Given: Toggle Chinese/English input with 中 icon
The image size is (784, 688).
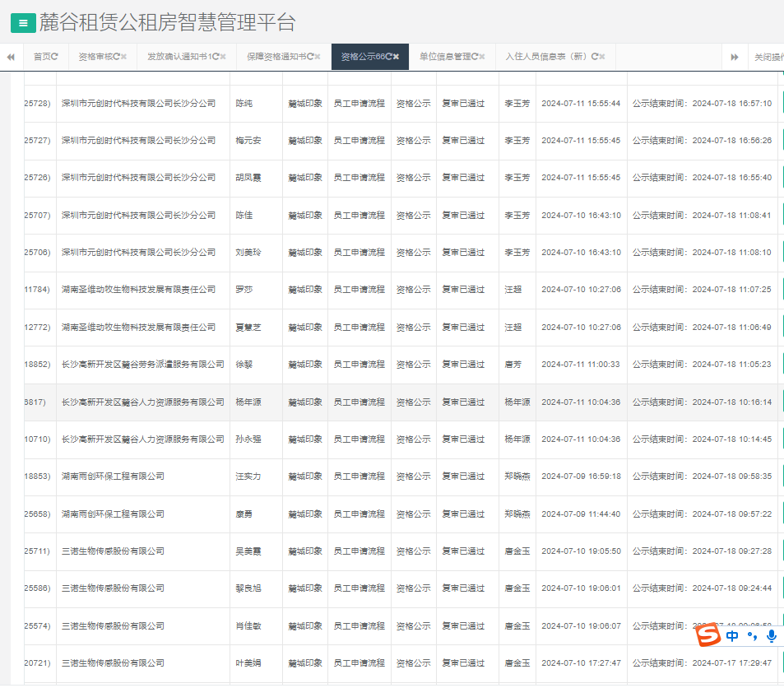Looking at the screenshot, I should tap(730, 635).
